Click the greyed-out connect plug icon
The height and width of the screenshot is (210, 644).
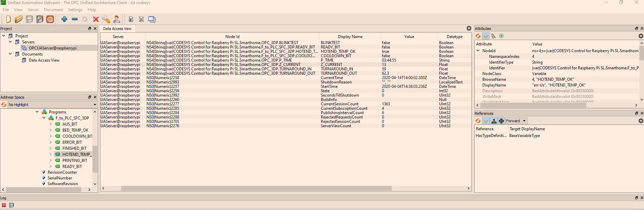click(85, 19)
